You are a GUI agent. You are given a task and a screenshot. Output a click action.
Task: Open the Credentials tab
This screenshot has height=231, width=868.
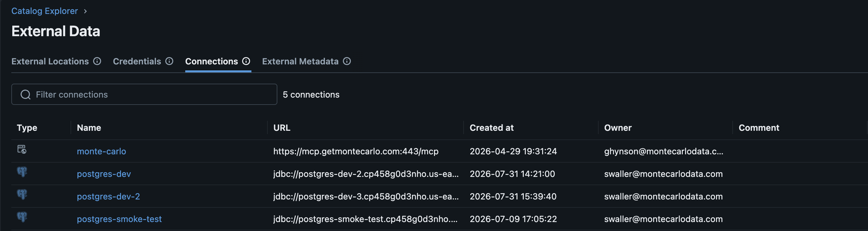pos(137,61)
